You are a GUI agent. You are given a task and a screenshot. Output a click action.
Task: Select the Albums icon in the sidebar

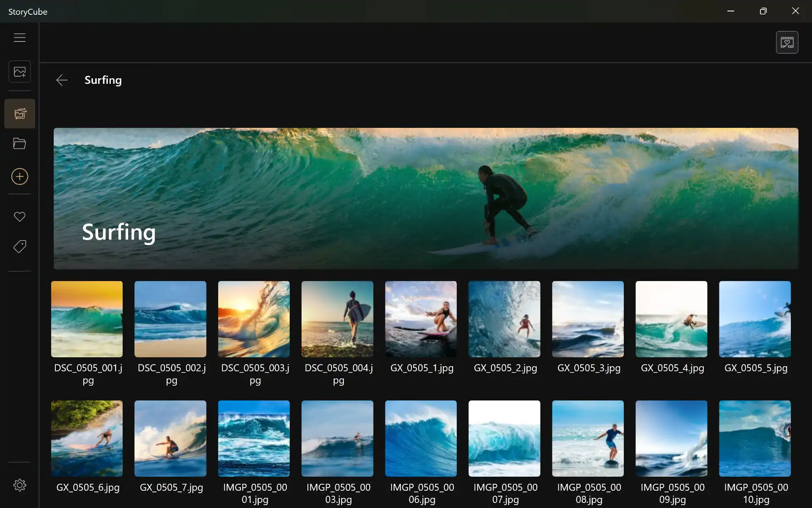pos(19,113)
